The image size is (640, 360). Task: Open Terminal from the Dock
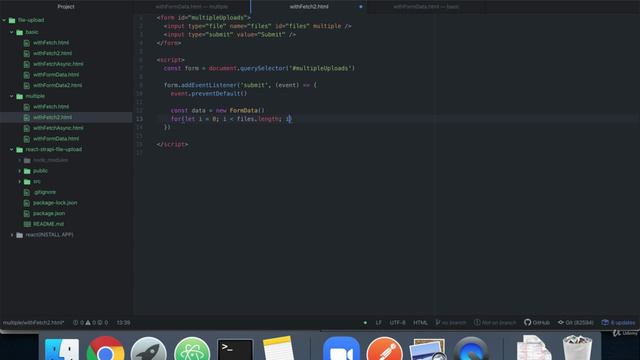tap(235, 350)
